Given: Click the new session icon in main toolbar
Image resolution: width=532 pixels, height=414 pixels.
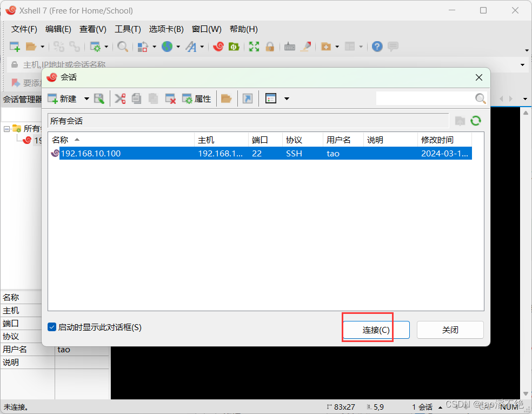Looking at the screenshot, I should point(15,47).
